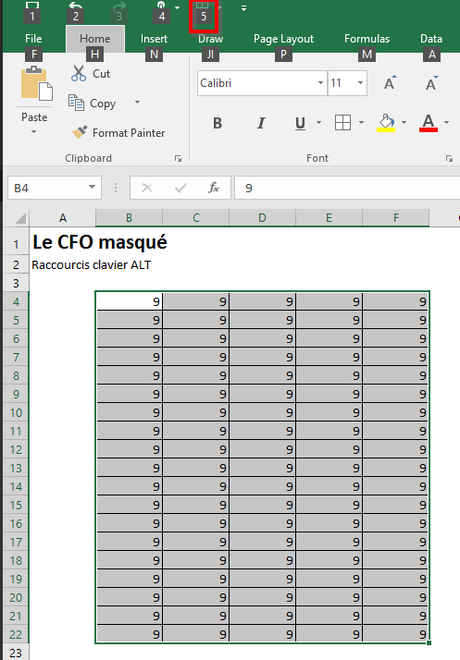The image size is (460, 660).
Task: Click the Insert Function fx icon
Action: (213, 187)
